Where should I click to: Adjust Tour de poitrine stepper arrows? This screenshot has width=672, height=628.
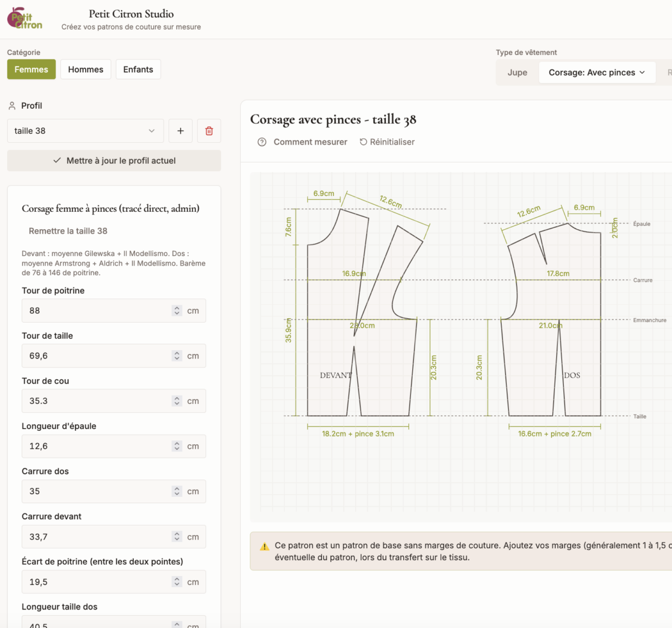click(x=177, y=310)
